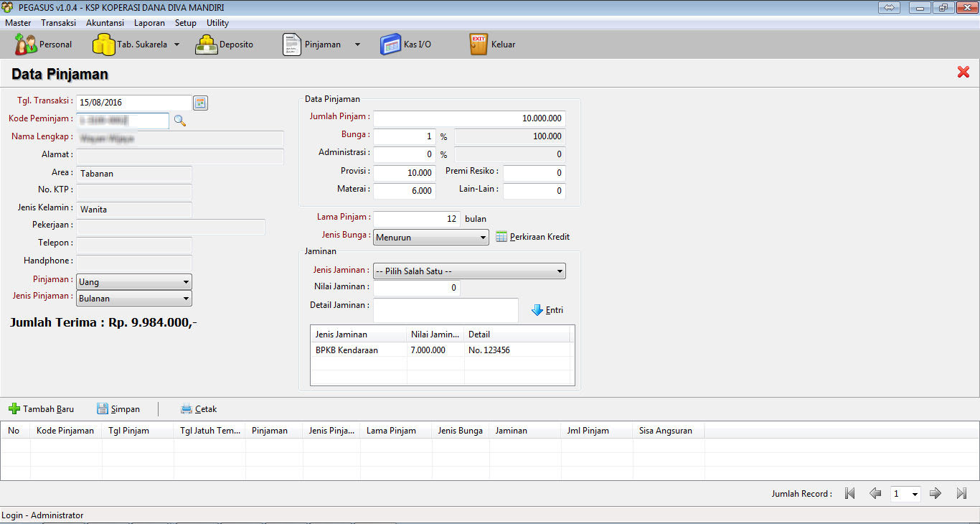Open the Jenis Pinjaman Bulanan combo box

pos(134,299)
